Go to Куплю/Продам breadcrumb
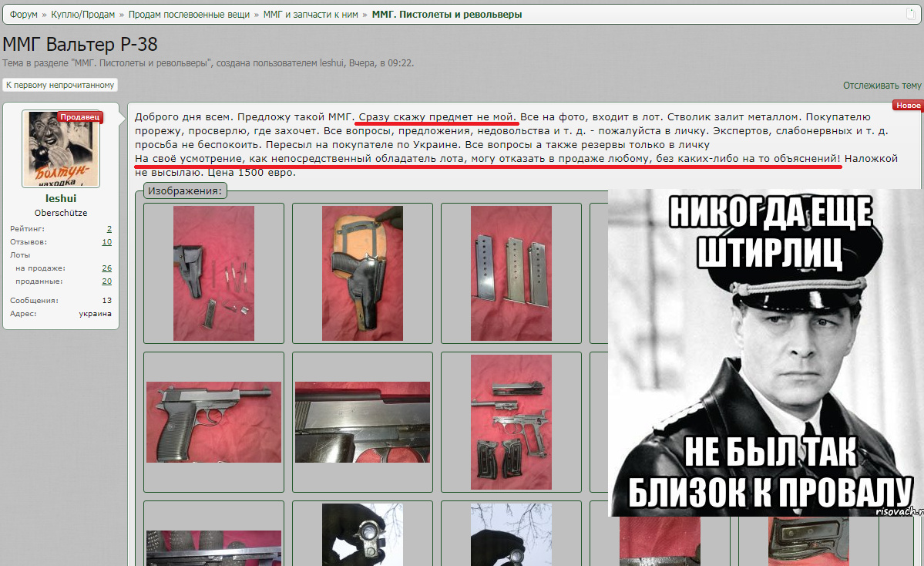Screen dimensions: 924x566 [x=83, y=14]
